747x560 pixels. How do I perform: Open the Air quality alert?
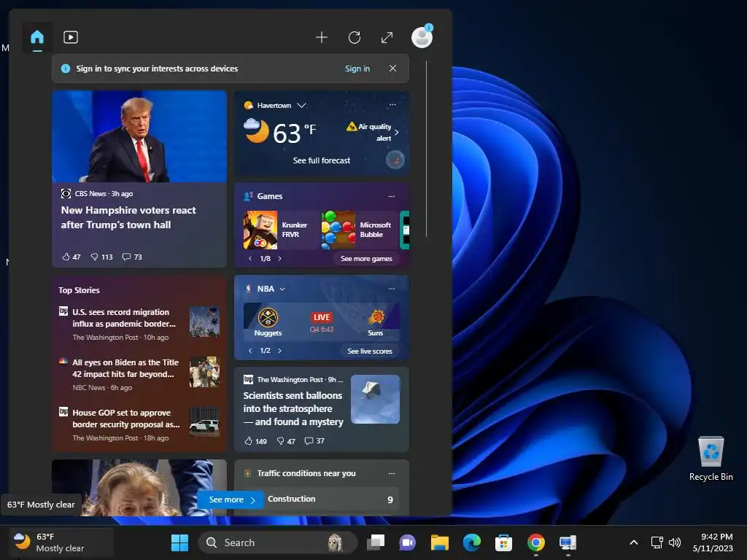(373, 132)
